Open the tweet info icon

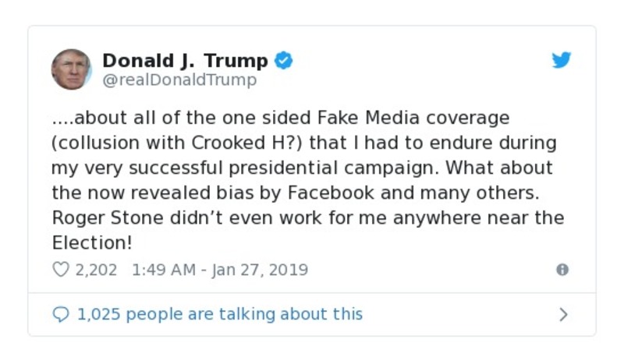click(x=562, y=270)
